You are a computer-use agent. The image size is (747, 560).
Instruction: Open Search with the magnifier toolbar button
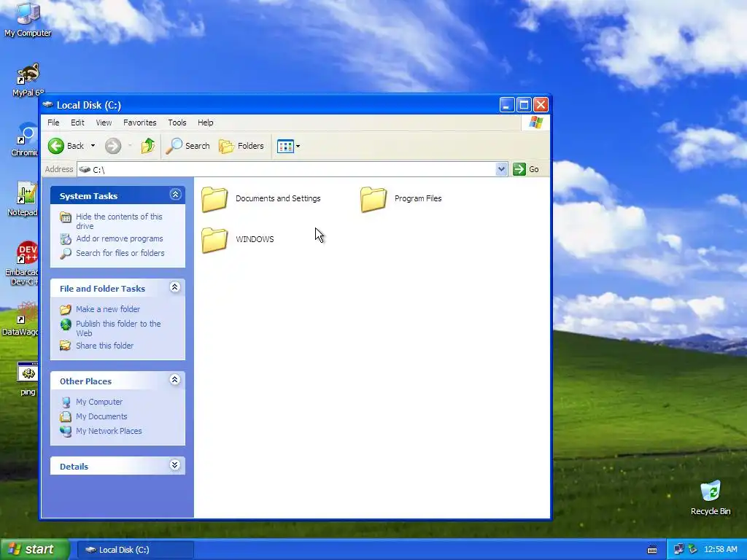pos(187,146)
